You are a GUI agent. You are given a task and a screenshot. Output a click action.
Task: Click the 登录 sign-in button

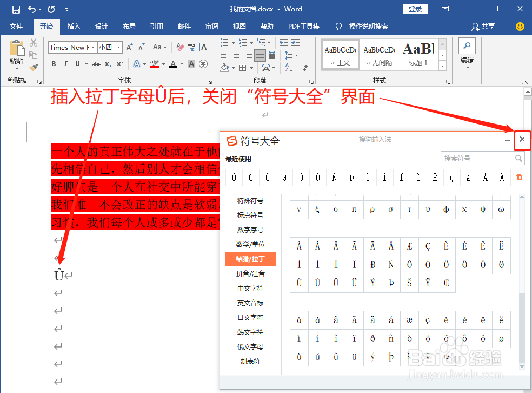point(415,9)
